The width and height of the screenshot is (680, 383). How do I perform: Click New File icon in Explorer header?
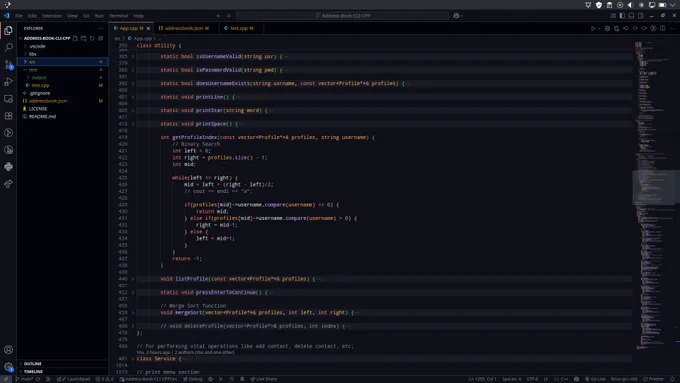click(75, 38)
